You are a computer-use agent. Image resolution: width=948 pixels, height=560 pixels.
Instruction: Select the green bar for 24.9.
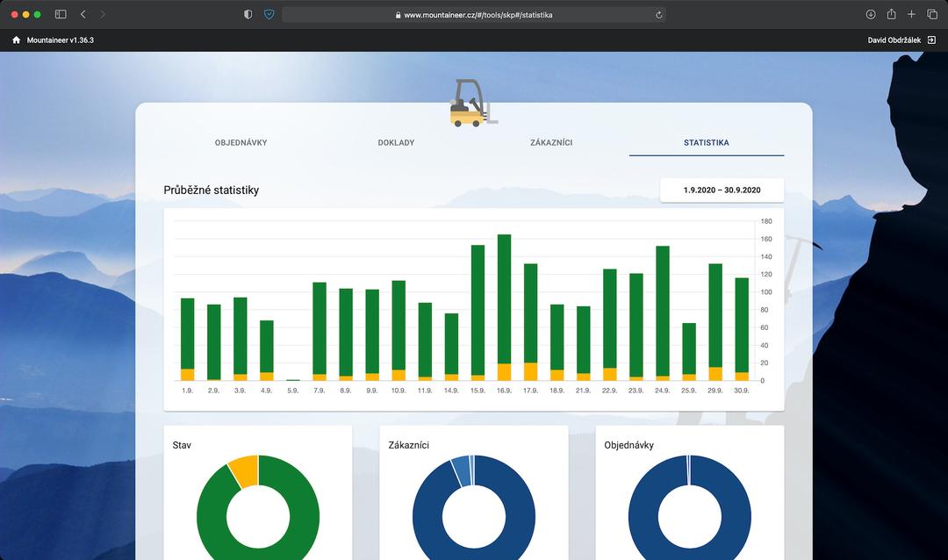[663, 312]
